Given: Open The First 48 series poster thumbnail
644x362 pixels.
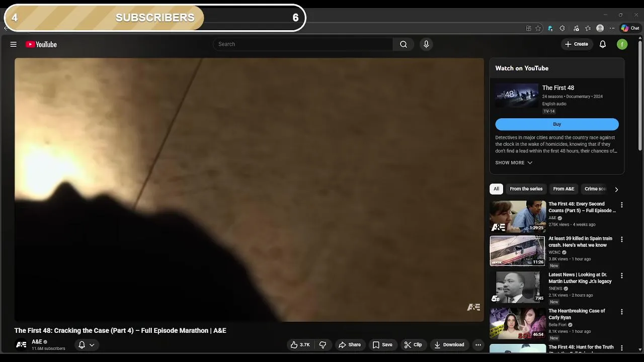Looking at the screenshot, I should point(517,96).
